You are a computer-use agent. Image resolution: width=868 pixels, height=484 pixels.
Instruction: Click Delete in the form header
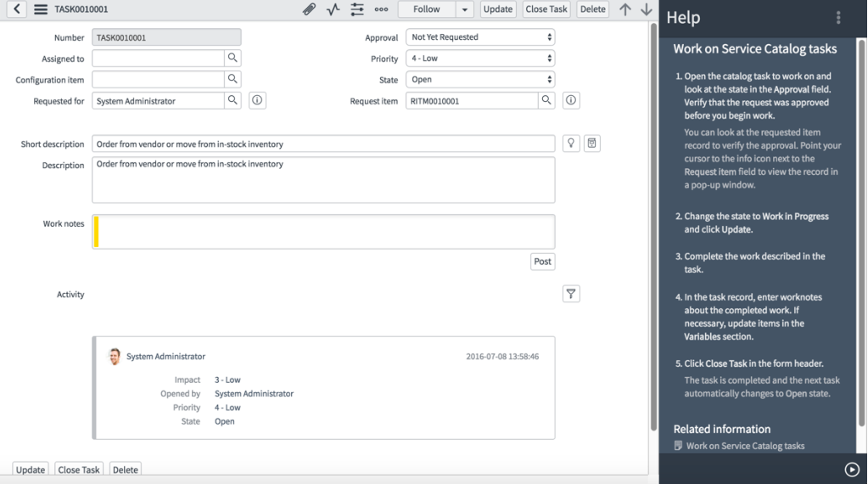pyautogui.click(x=592, y=9)
